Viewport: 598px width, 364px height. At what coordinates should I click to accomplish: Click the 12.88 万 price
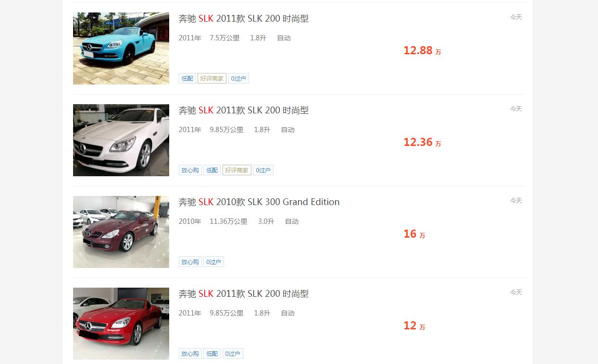[x=422, y=50]
